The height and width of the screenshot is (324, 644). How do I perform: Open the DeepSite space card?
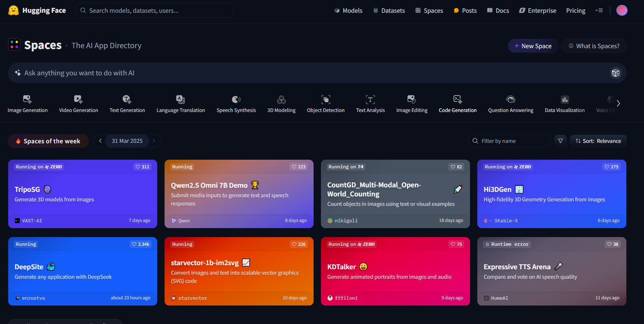(x=83, y=271)
